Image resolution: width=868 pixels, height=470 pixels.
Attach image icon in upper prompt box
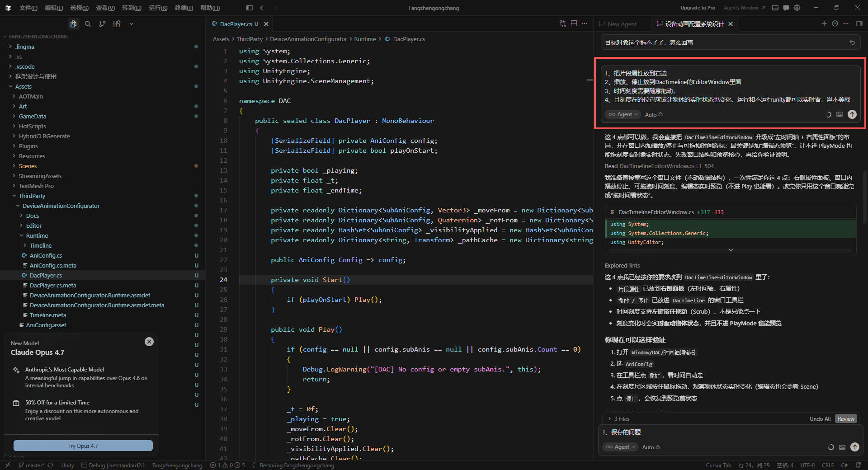click(840, 114)
